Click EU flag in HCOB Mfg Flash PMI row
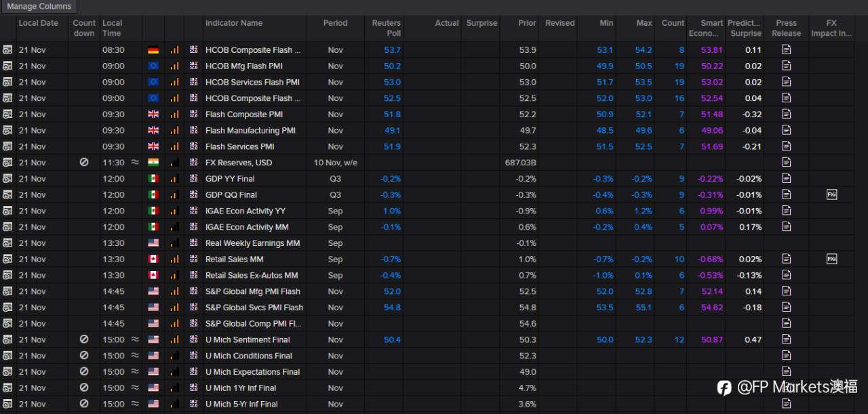 (153, 66)
